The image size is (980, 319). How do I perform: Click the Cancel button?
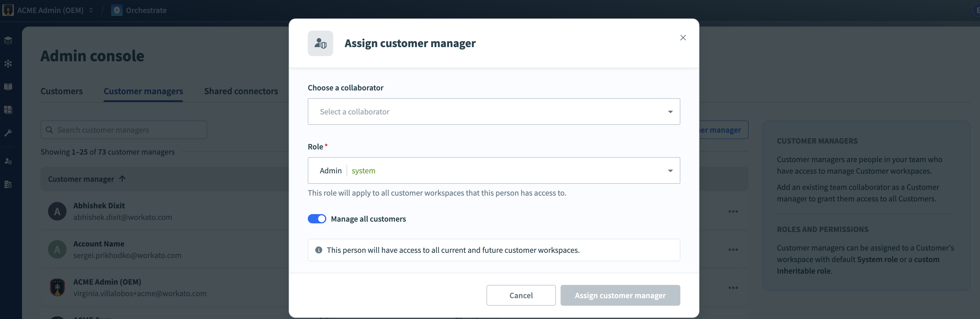521,295
